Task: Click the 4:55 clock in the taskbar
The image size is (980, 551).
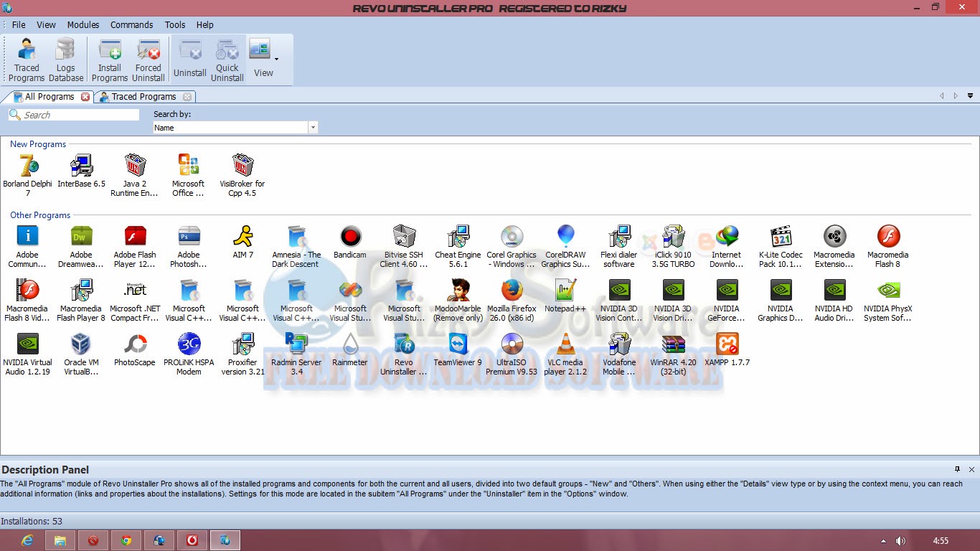Action: click(x=941, y=540)
